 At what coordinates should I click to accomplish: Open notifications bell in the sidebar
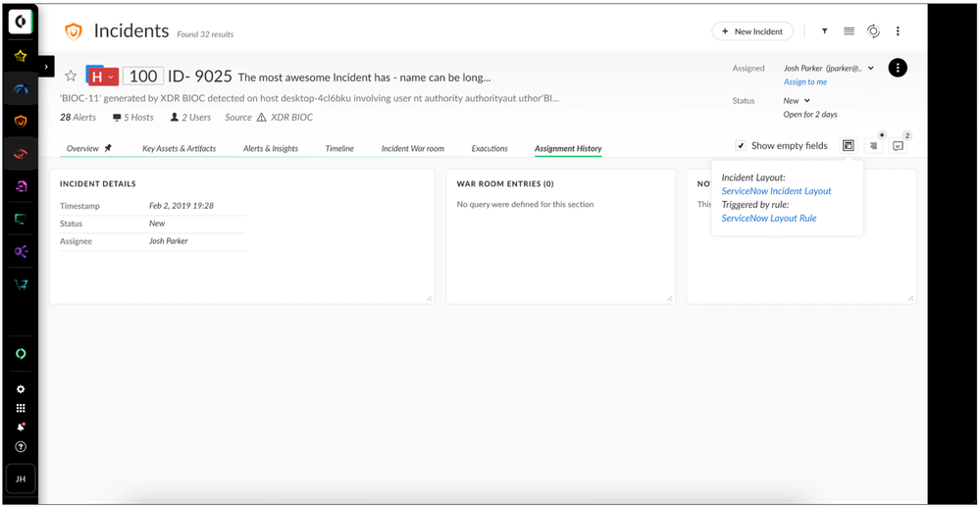tap(21, 427)
